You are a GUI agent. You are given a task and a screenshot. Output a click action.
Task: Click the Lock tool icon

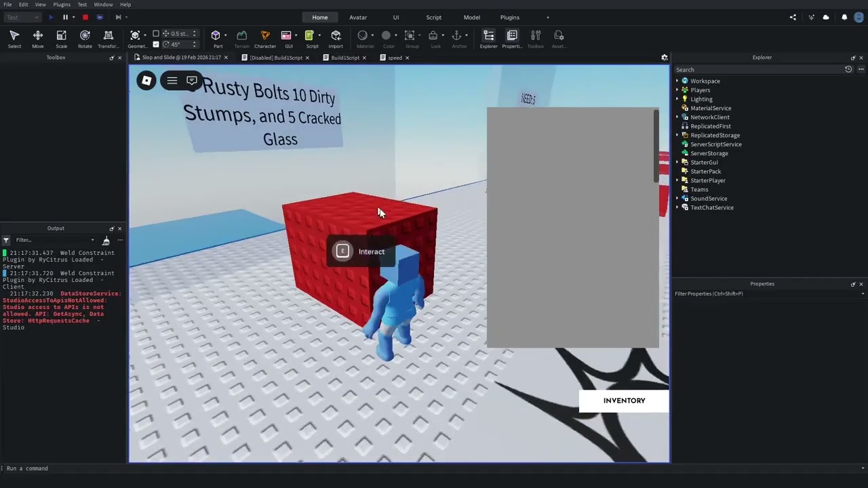433,35
